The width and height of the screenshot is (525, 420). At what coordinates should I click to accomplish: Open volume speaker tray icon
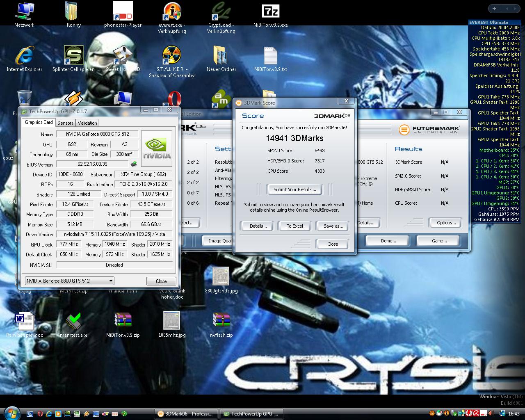point(491,413)
